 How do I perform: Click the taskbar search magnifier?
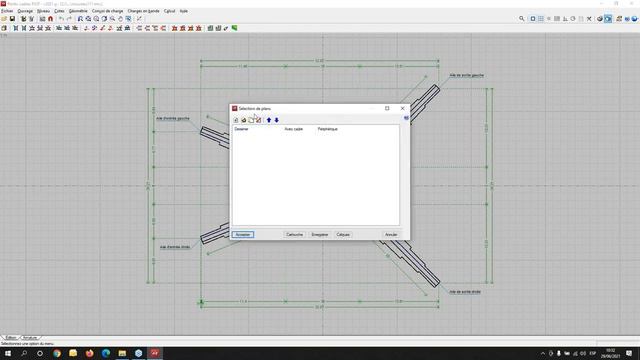click(24, 353)
